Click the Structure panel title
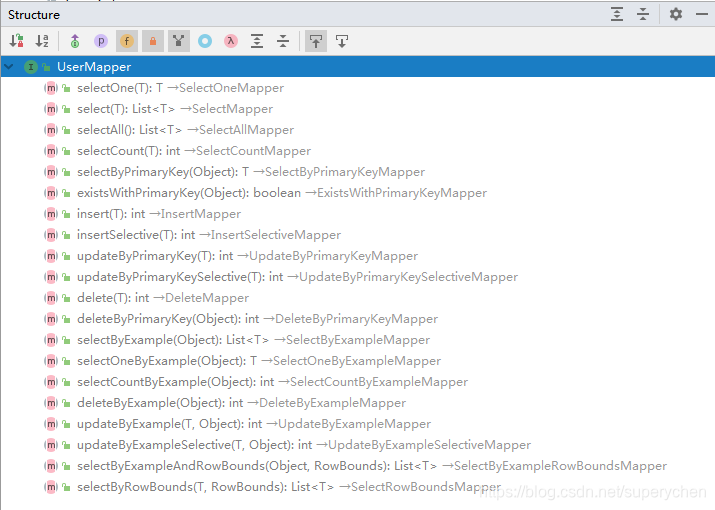 34,15
